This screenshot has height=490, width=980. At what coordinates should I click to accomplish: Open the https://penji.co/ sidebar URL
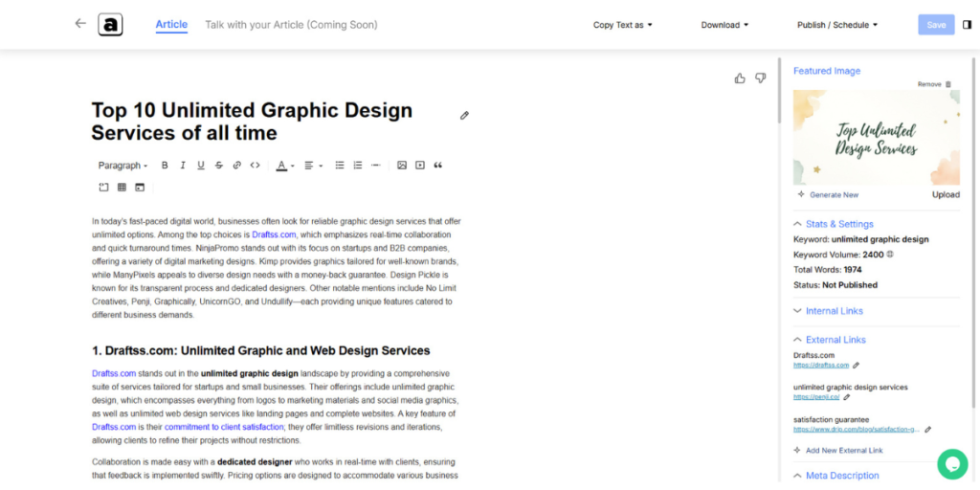[816, 397]
